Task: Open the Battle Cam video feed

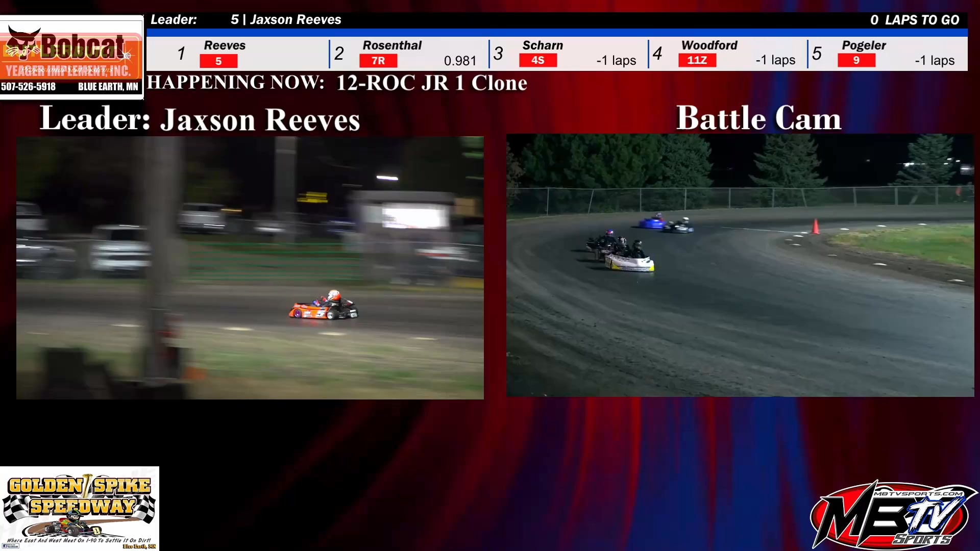Action: [740, 265]
